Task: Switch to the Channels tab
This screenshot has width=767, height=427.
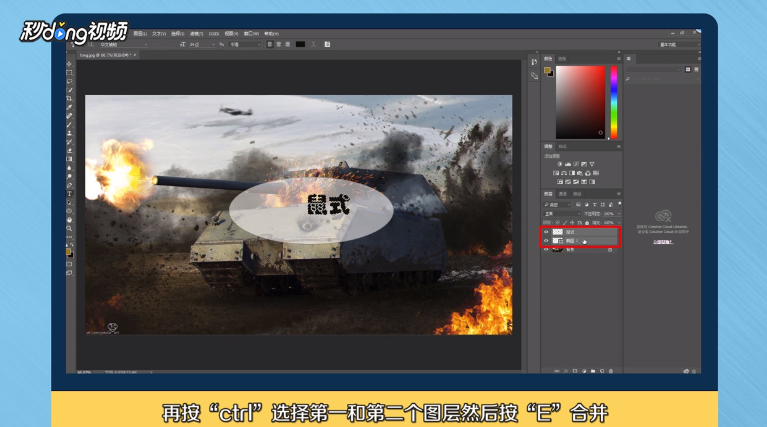Action: (x=563, y=194)
